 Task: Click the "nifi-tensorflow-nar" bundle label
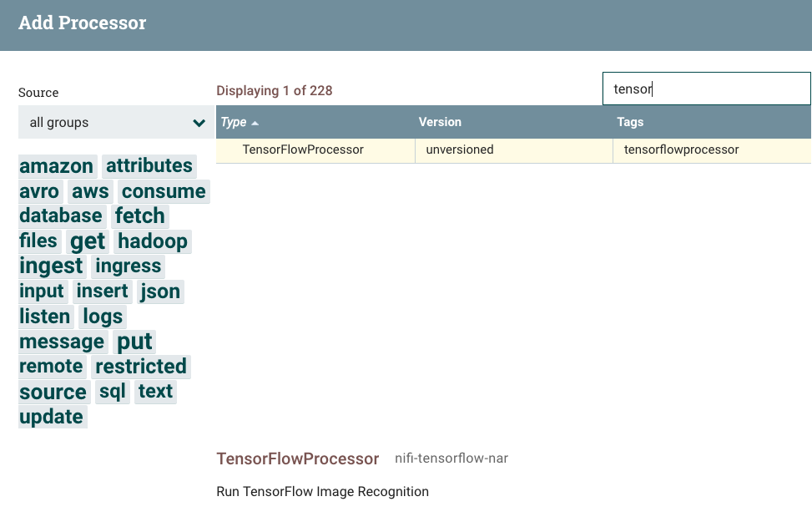click(451, 459)
